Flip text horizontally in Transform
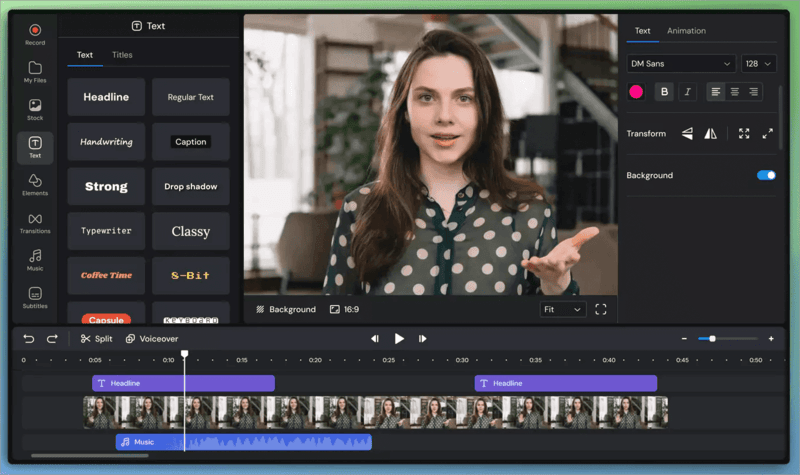Image resolution: width=800 pixels, height=475 pixels. [x=710, y=134]
